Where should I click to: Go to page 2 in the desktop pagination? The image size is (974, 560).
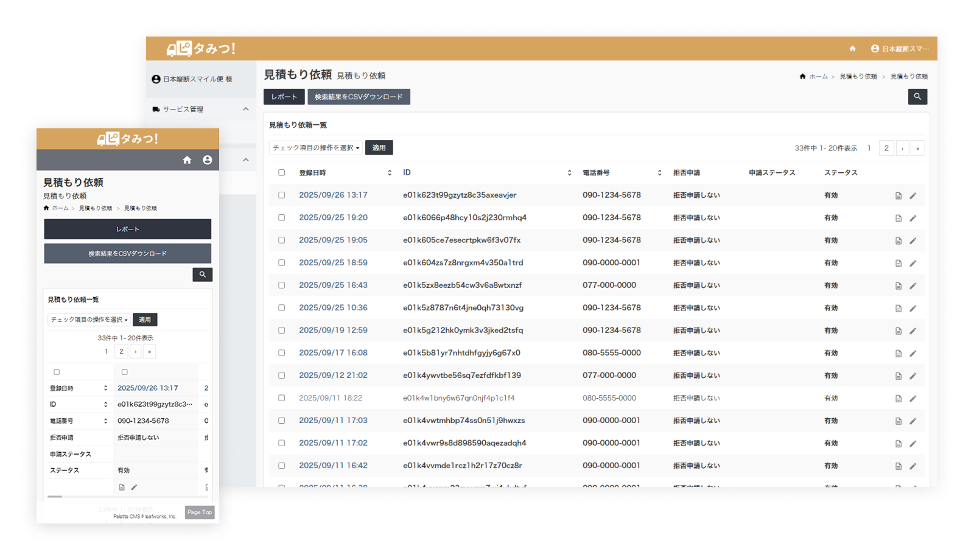pos(886,148)
